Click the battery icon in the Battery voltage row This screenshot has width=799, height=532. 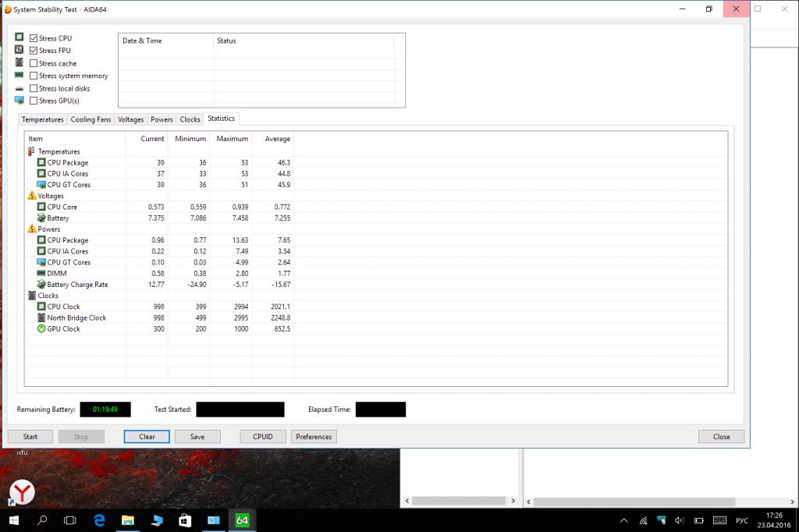(41, 218)
